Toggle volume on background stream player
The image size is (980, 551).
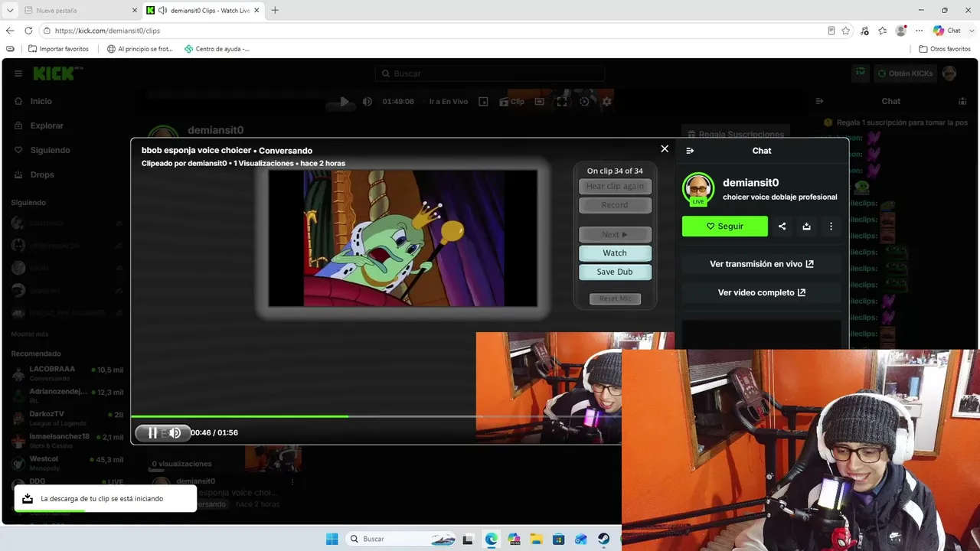click(x=367, y=101)
